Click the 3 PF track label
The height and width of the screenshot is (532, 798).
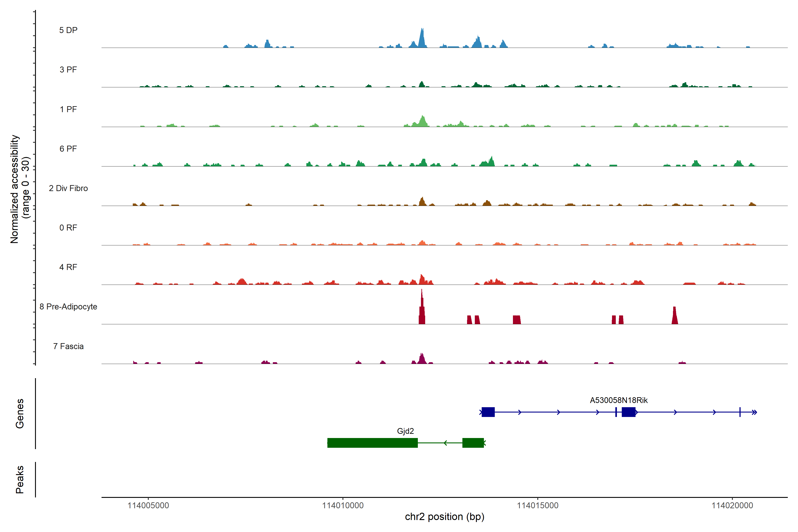click(x=68, y=70)
